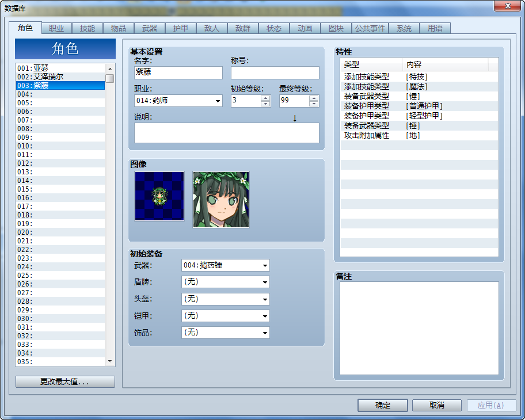Expand the 饰品 equipment dropdown
This screenshot has height=420, width=525.
tap(225, 333)
